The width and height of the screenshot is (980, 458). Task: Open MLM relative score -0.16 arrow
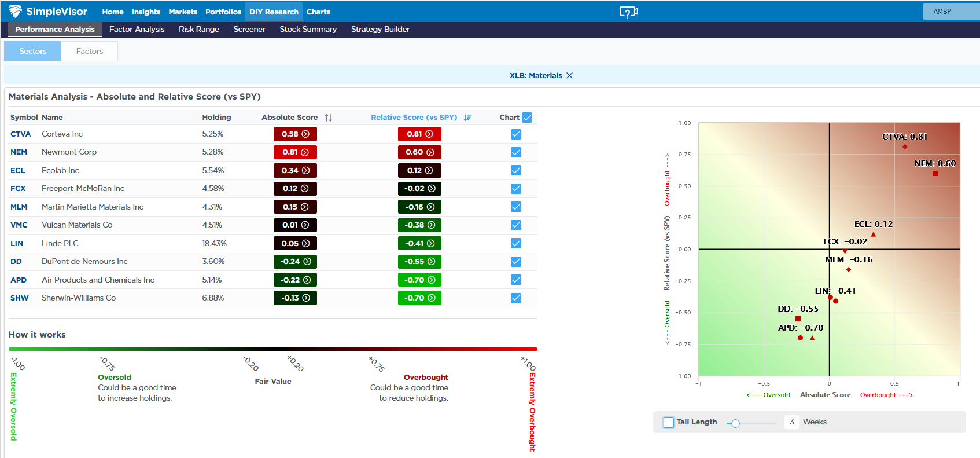(x=430, y=207)
